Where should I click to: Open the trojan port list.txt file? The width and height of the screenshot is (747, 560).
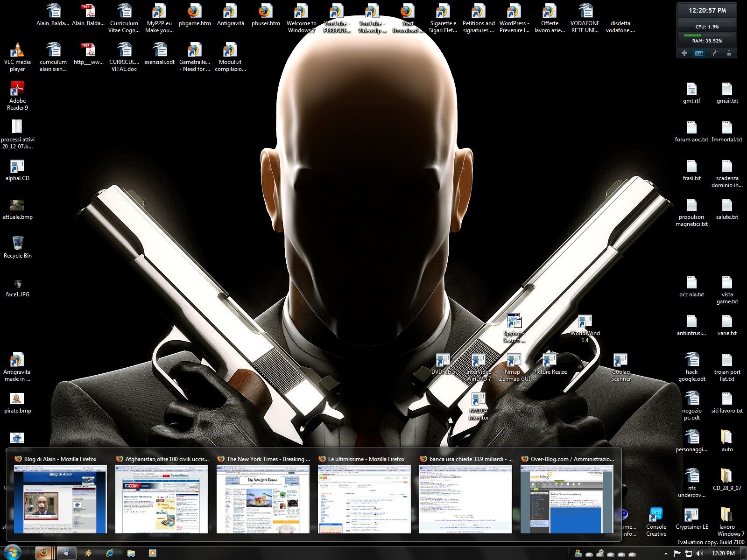point(727,367)
